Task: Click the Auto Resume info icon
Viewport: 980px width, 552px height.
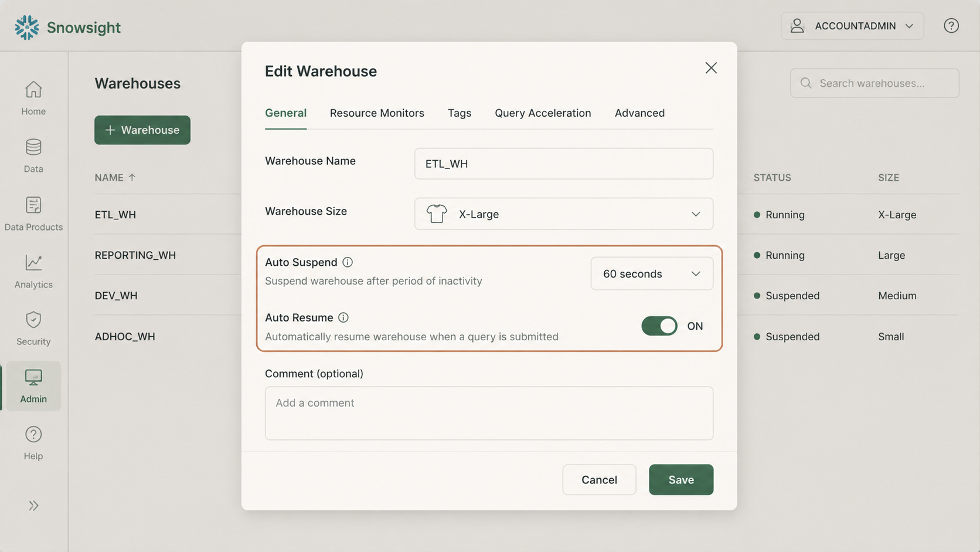Action: point(343,317)
